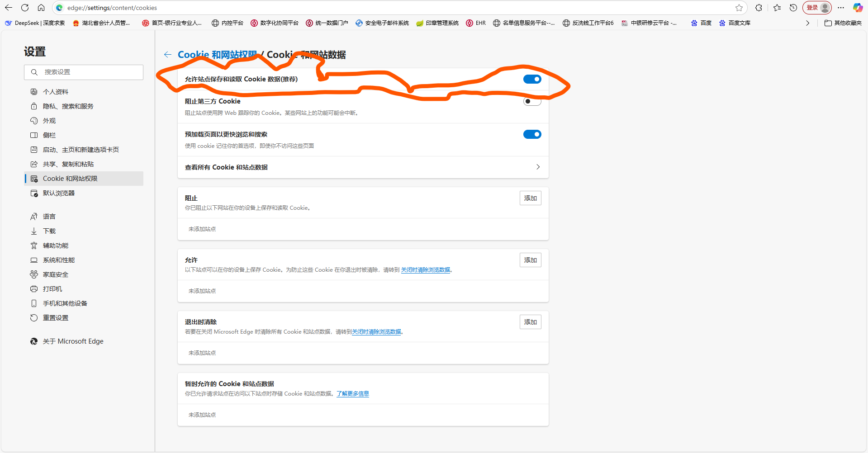Screen dimensions: 868x453
Task: Open 侧栏 settings section
Action: coord(84,135)
